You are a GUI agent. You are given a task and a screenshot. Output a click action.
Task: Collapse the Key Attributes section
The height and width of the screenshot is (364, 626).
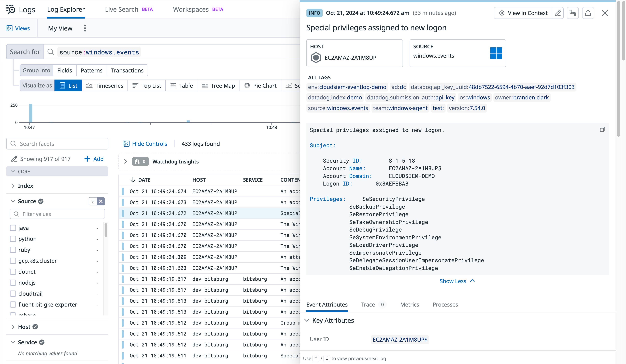click(x=308, y=320)
